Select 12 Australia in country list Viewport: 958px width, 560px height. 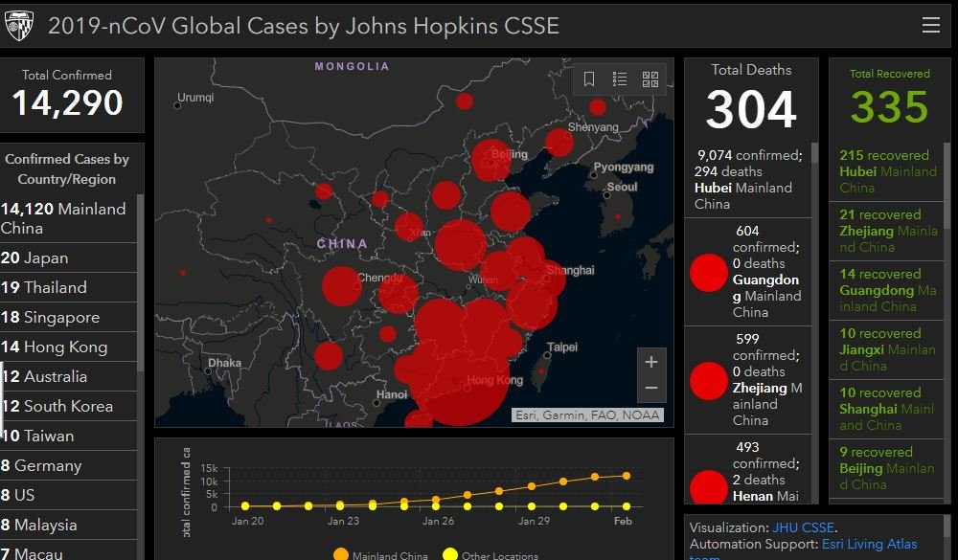tap(68, 376)
